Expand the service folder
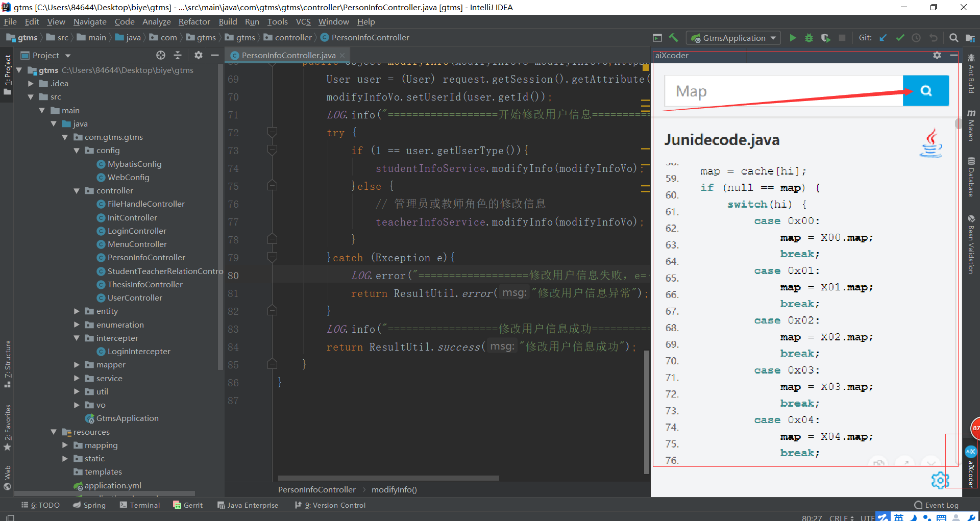 click(x=77, y=378)
